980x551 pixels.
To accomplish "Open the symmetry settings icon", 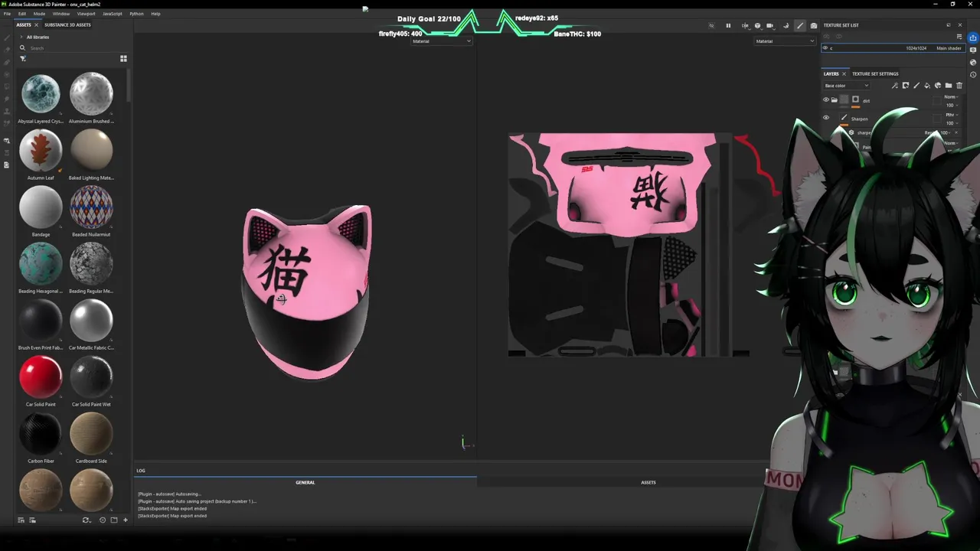I will click(745, 25).
